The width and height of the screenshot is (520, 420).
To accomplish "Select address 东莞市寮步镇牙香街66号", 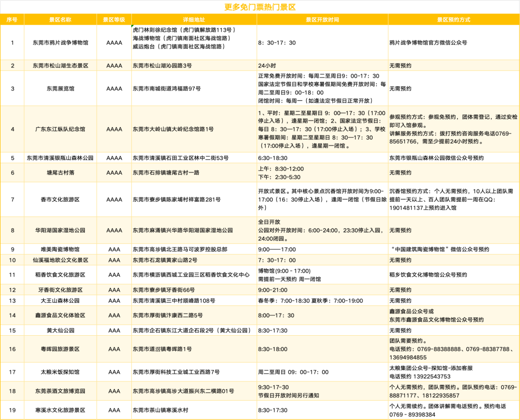I will (164, 290).
